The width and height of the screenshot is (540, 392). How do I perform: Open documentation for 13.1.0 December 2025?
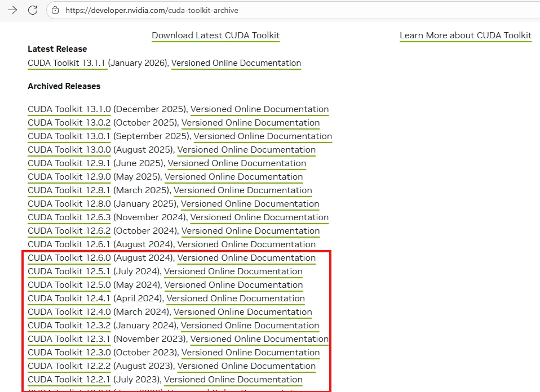(x=259, y=109)
